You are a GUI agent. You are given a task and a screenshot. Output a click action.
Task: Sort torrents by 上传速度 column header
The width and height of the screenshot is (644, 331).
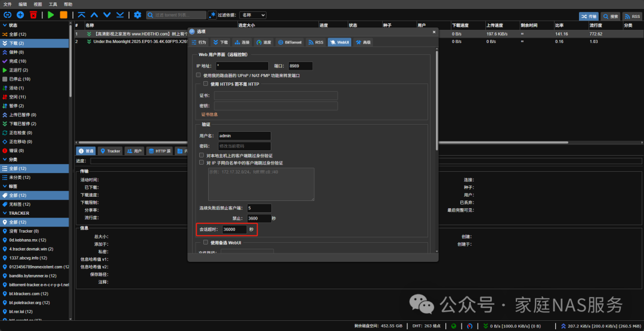501,25
